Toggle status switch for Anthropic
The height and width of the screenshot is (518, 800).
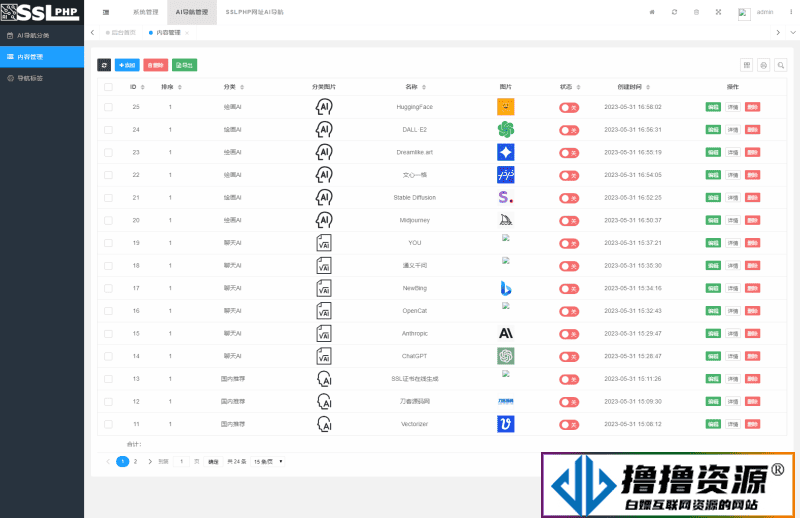(569, 334)
